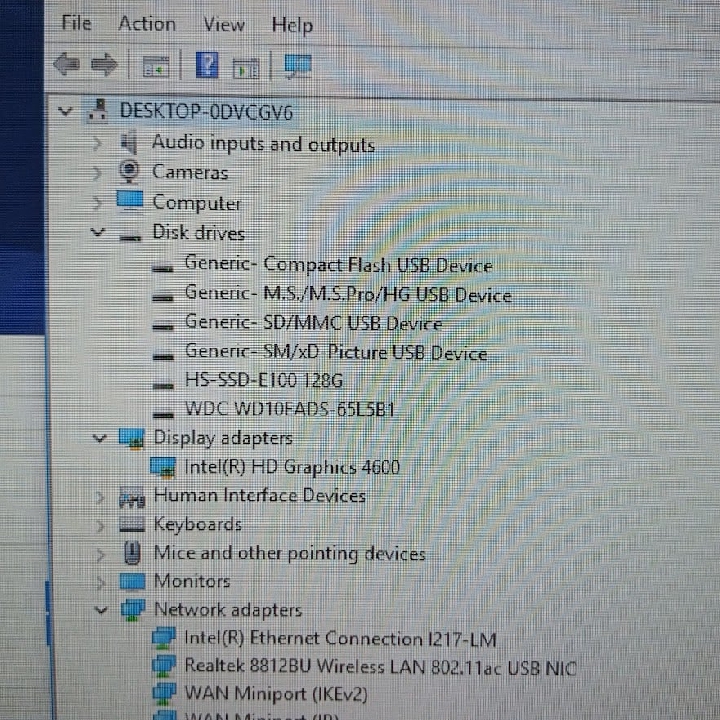Expand the Computer node

pos(96,203)
